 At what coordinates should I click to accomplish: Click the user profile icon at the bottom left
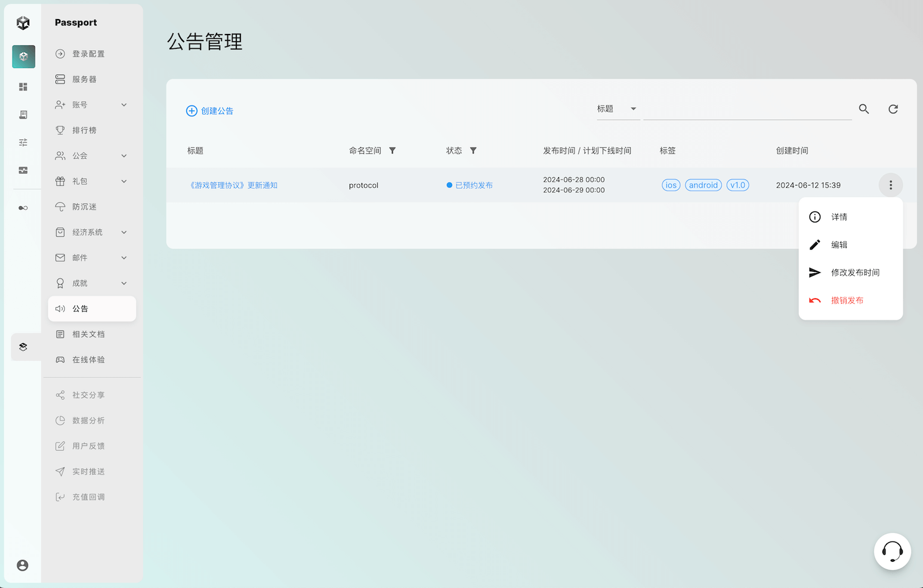[x=23, y=565]
